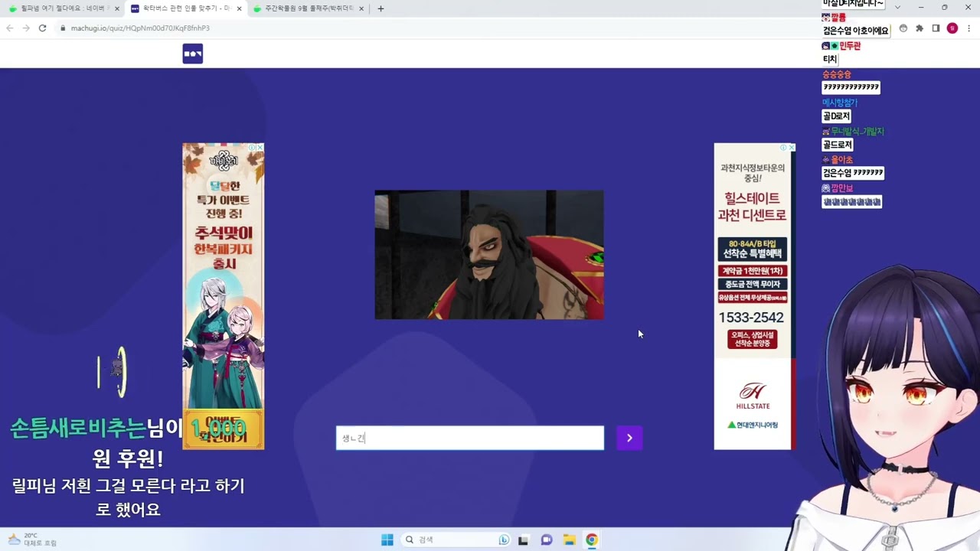
Task: Open Task View on the taskbar
Action: [x=524, y=540]
